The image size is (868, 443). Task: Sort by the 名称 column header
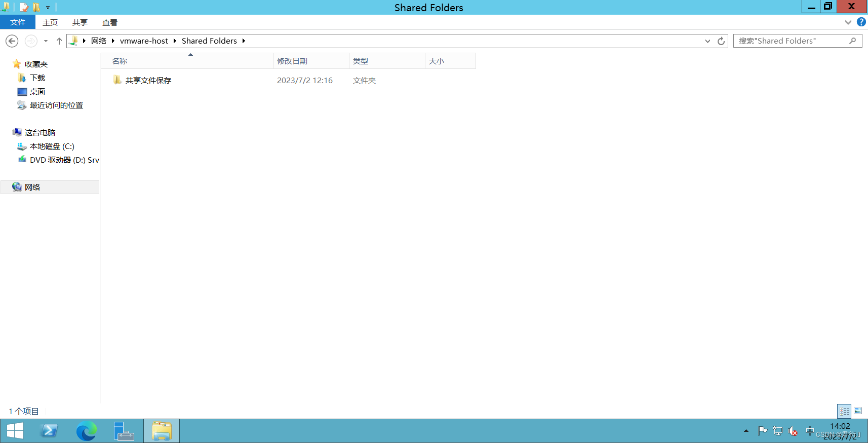187,61
